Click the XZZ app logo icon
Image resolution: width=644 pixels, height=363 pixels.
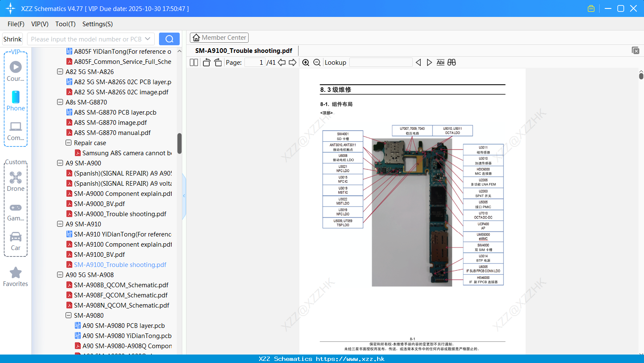11,8
